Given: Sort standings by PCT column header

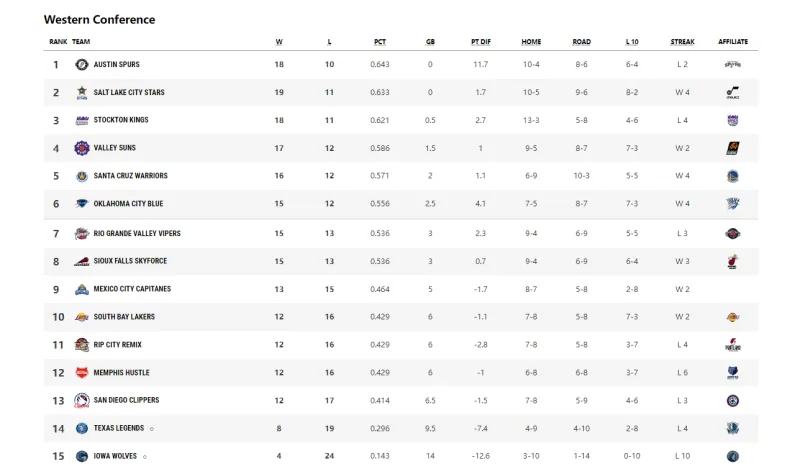Looking at the screenshot, I should coord(380,42).
